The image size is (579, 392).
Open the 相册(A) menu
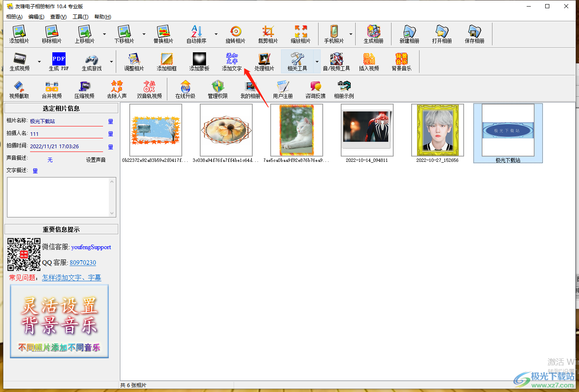click(14, 17)
